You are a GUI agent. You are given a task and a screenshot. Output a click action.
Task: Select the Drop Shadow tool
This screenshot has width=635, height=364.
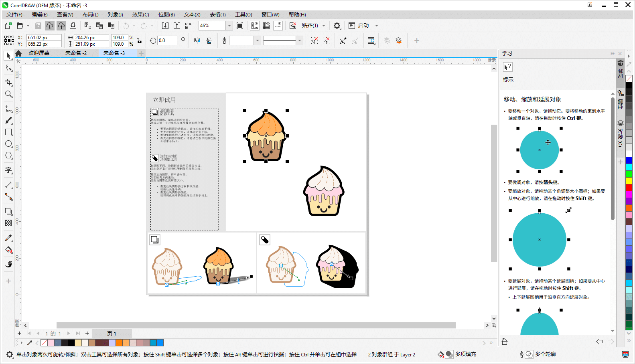tap(8, 211)
